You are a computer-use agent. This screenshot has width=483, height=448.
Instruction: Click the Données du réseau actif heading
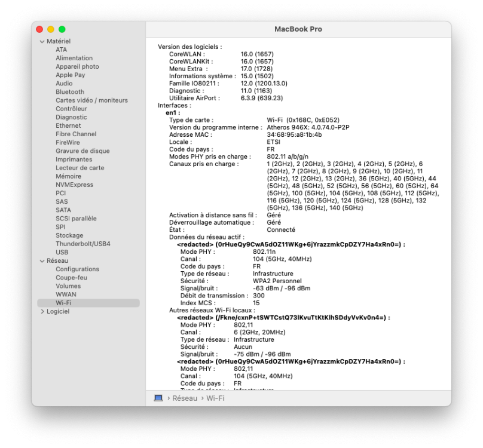(207, 237)
